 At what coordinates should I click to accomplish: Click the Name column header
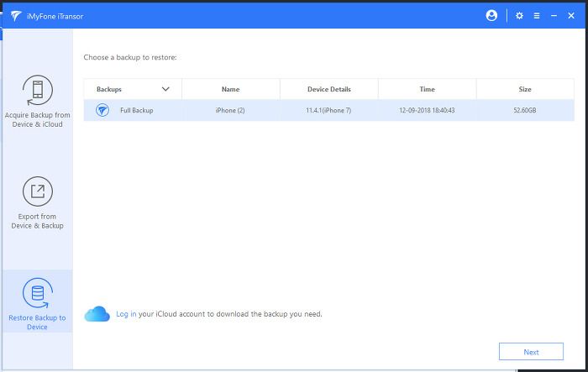pyautogui.click(x=231, y=89)
